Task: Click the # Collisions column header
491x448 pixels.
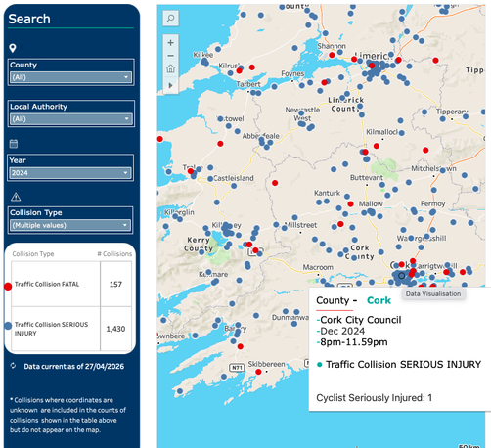Action: (114, 254)
